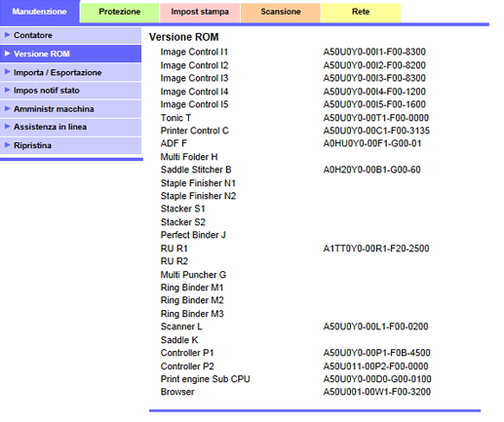Click the Ring Binder M3 label
504x422 pixels.
pos(192,314)
